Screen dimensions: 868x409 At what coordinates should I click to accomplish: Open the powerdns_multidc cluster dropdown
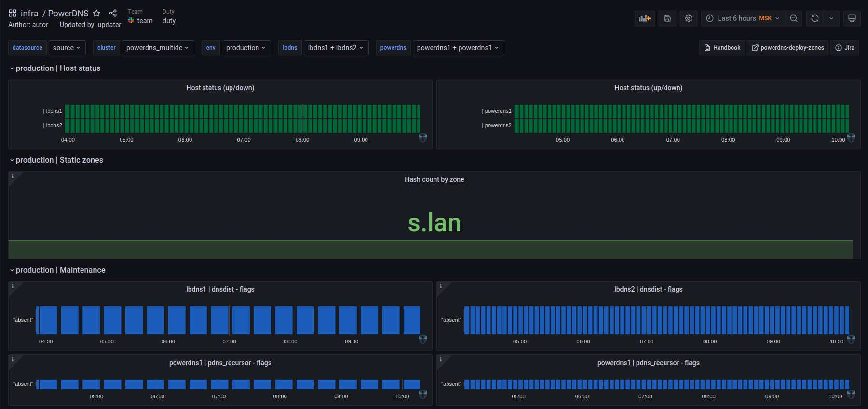(x=158, y=48)
